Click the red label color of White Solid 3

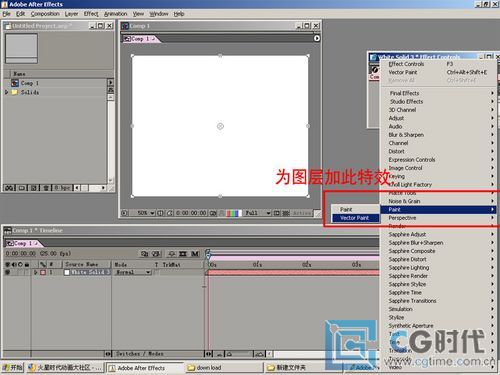43,272
